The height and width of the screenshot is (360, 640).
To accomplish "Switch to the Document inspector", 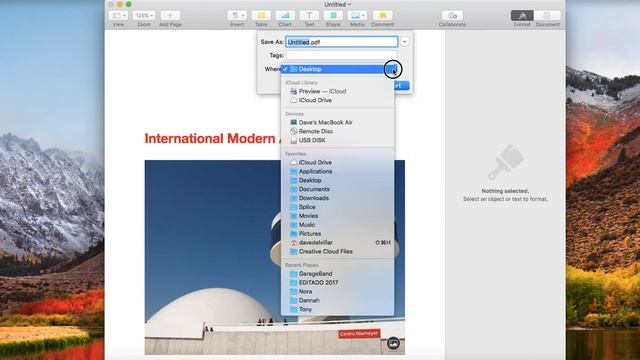I will 547,16.
